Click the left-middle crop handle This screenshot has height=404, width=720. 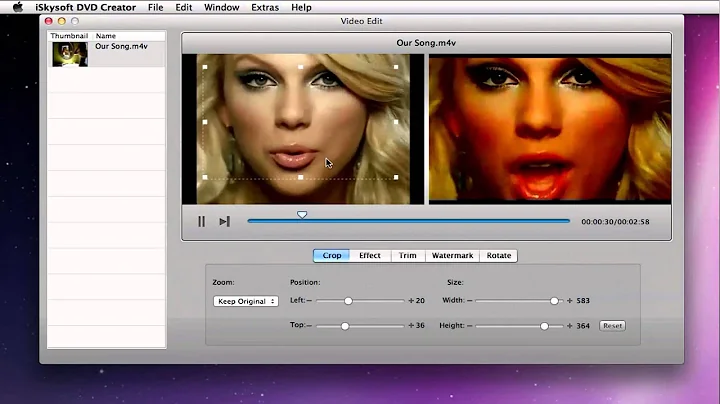point(205,122)
